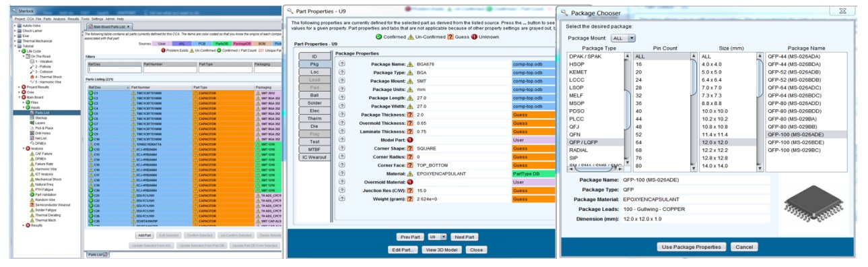Click the 4 - Thermal Shock event icon
This screenshot has width=868, height=267.
click(32, 76)
